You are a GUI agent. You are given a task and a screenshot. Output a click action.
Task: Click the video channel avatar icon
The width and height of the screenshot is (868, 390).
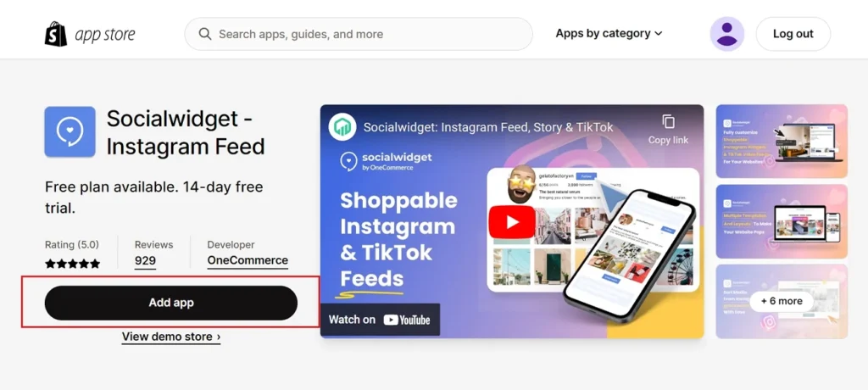pos(342,127)
